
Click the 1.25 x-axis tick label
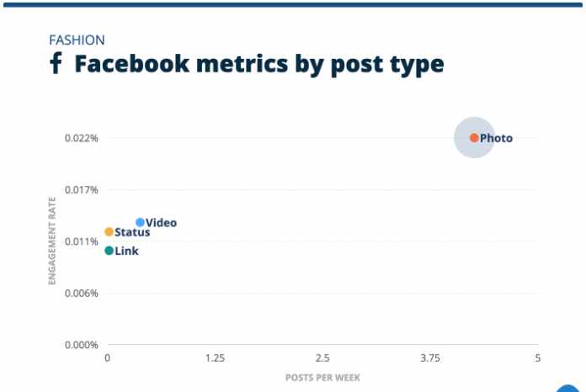point(215,358)
